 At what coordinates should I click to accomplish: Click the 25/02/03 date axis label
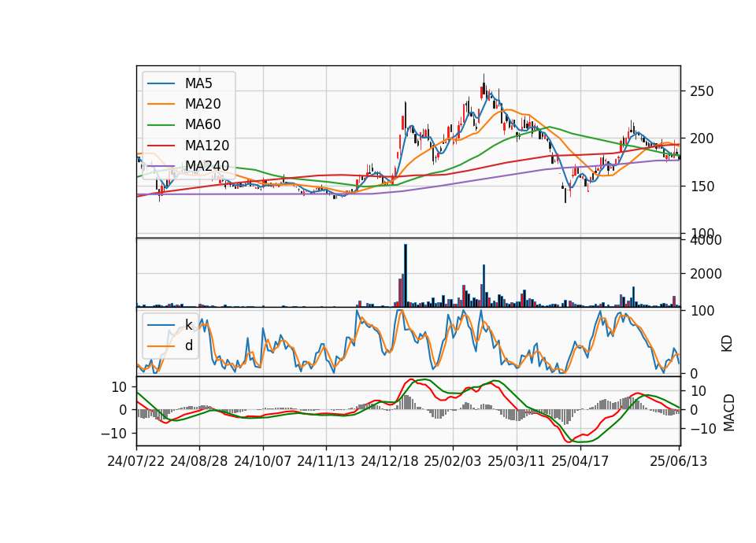453,461
